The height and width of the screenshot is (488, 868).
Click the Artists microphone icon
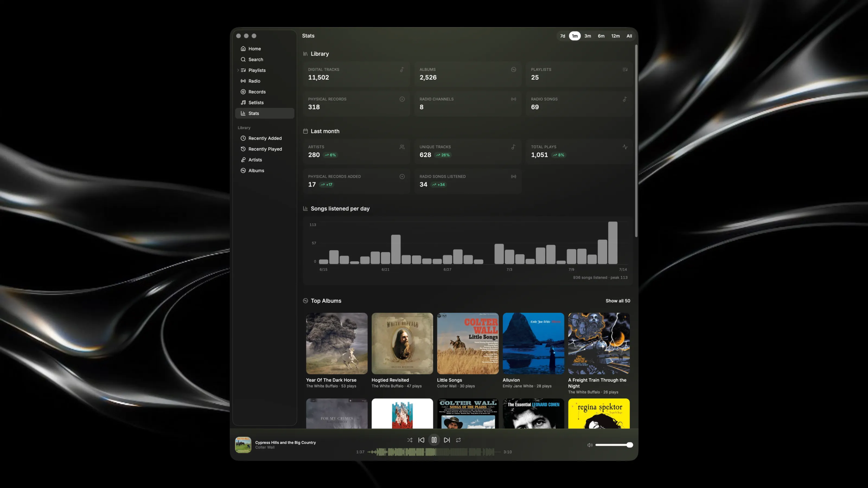pyautogui.click(x=243, y=160)
